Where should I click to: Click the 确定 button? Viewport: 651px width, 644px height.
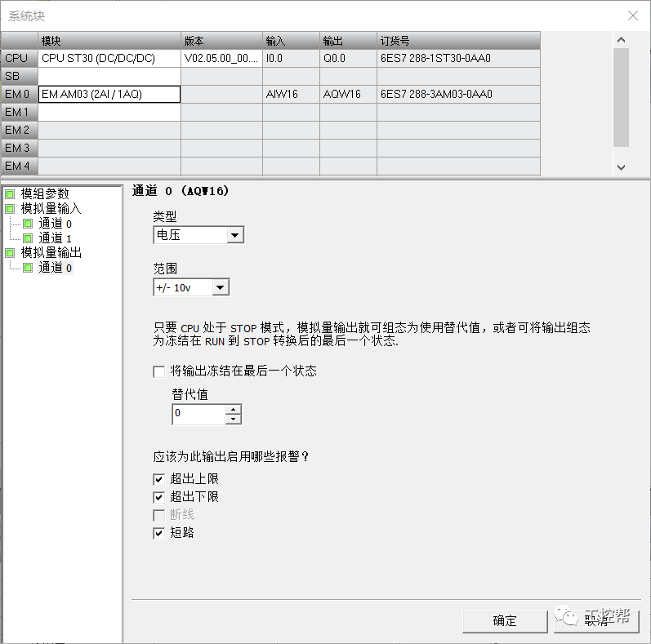point(505,621)
